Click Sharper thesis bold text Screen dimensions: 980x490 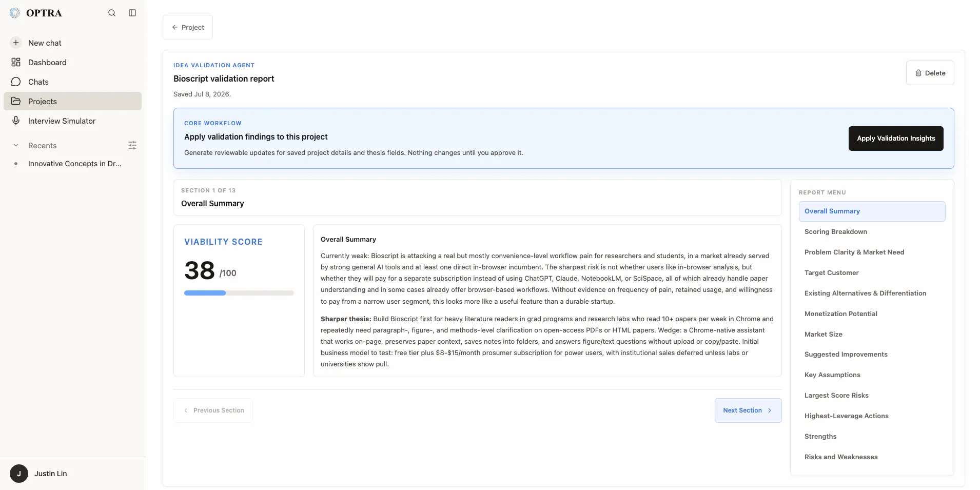[346, 319]
